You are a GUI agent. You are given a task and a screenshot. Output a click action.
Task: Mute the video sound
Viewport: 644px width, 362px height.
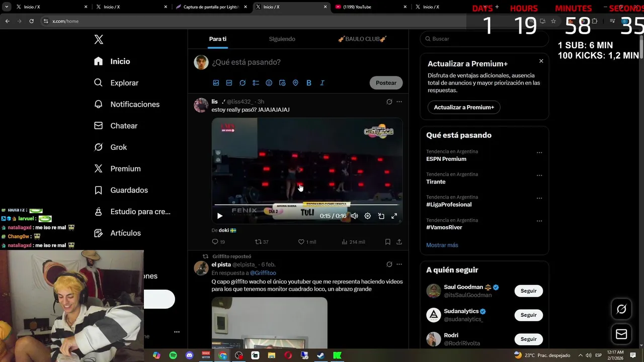(354, 216)
